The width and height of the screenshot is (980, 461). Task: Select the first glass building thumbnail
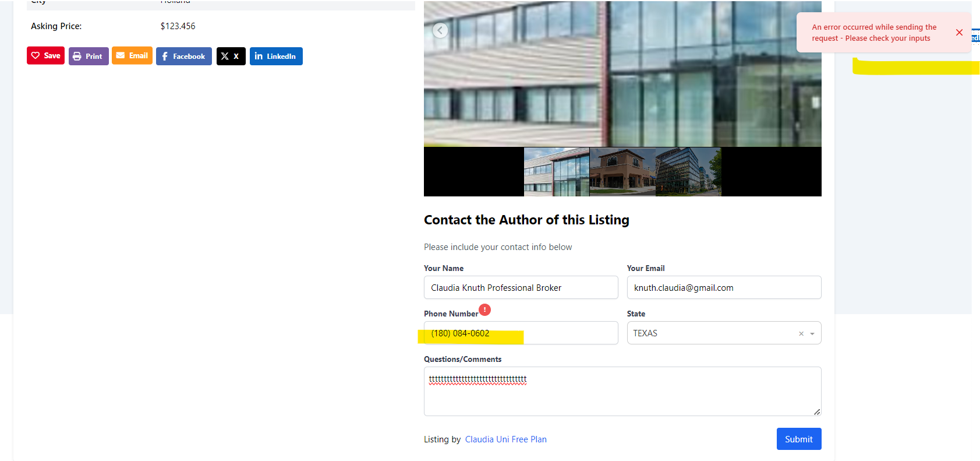[557, 171]
